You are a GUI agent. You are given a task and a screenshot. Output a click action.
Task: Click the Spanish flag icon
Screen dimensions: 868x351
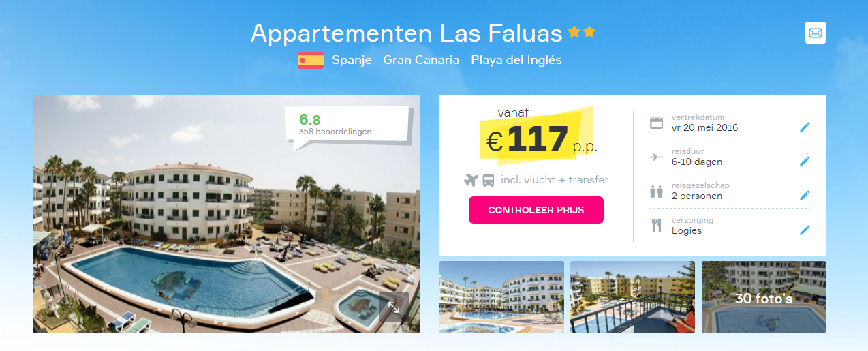(311, 60)
